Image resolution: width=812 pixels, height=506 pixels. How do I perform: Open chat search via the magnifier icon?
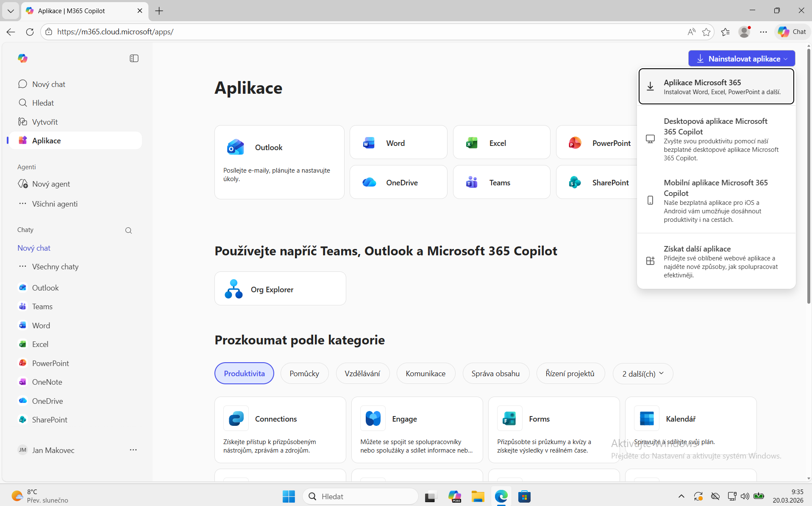click(128, 230)
